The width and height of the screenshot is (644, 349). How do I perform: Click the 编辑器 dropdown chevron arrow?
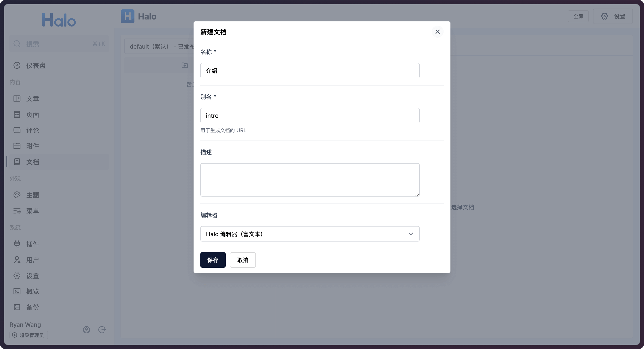[411, 234]
